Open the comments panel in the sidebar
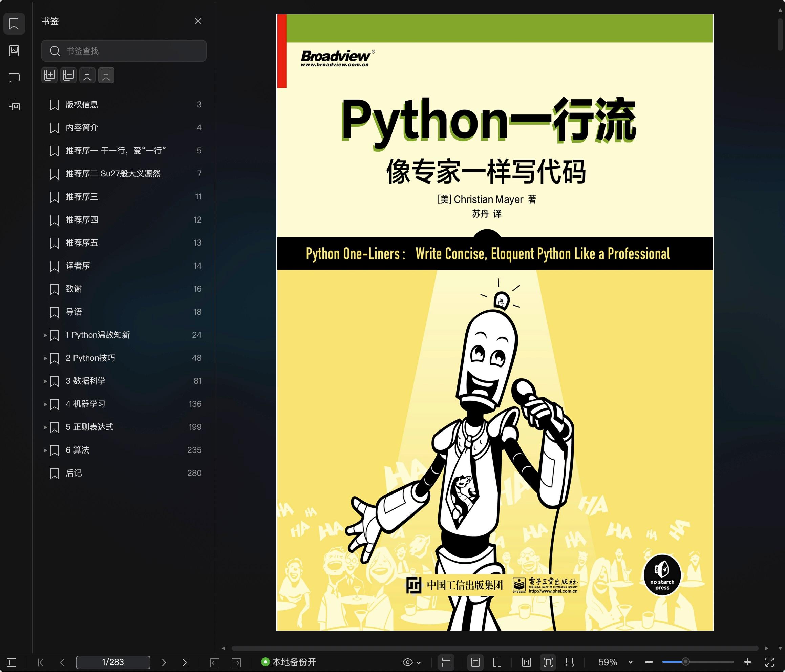The image size is (785, 672). click(14, 78)
